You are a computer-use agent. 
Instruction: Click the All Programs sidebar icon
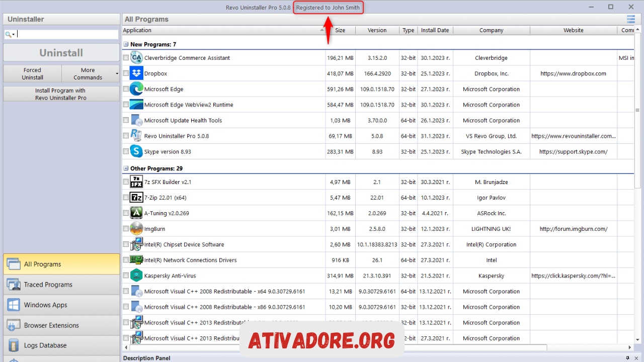pyautogui.click(x=14, y=264)
